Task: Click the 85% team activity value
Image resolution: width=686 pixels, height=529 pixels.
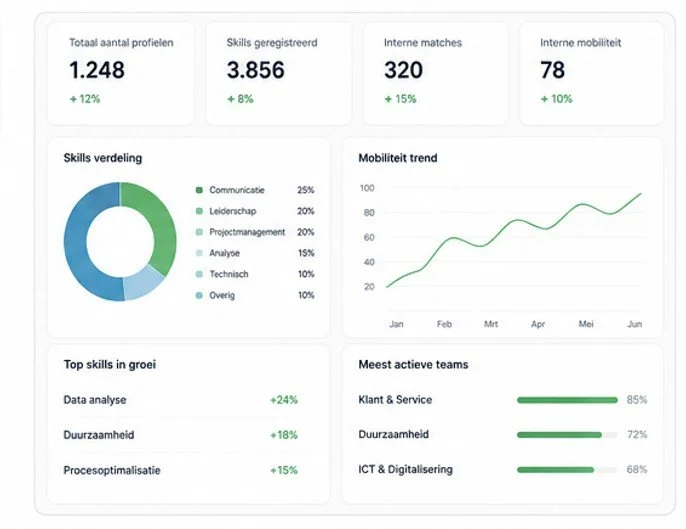Action: [637, 399]
